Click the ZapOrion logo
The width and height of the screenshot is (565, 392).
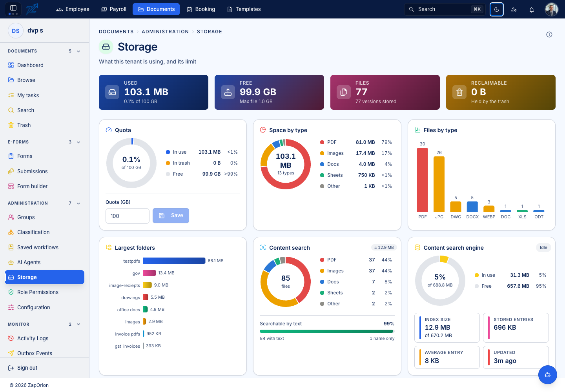tap(32, 9)
